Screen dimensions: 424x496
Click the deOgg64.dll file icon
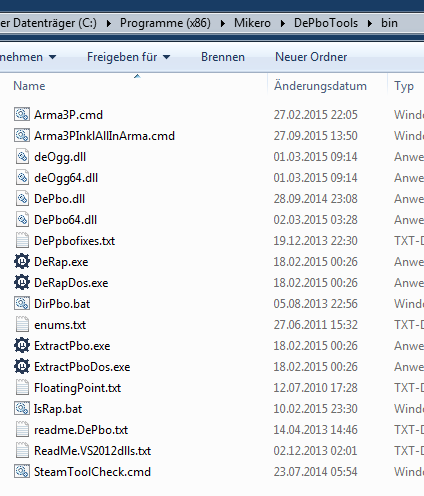coord(22,178)
